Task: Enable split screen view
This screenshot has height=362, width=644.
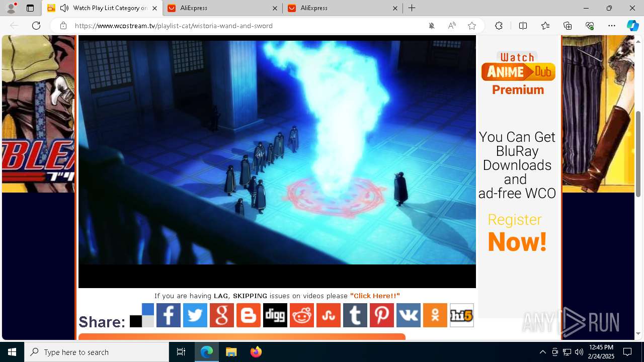Action: pos(523,26)
